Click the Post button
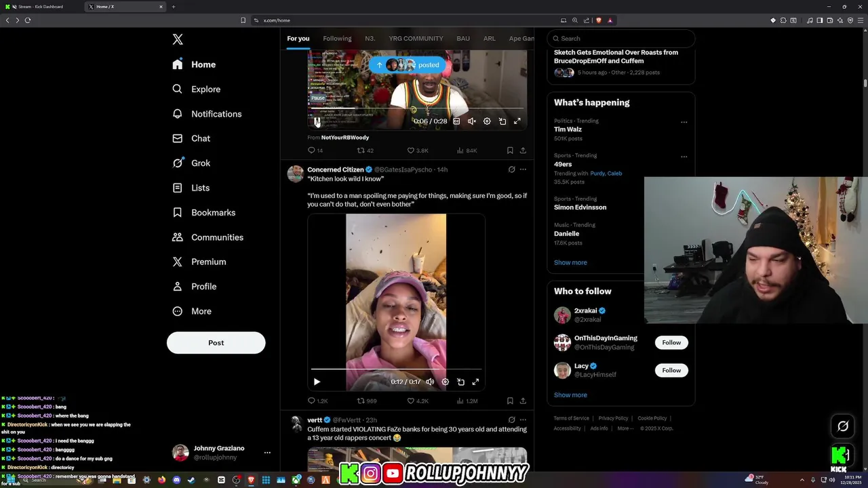This screenshot has width=868, height=488. pos(216,342)
